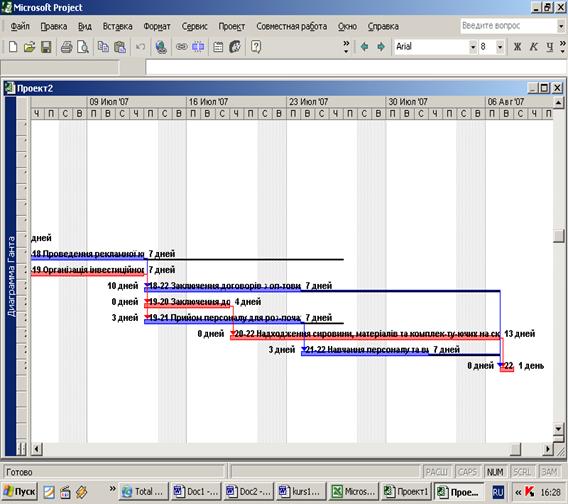Open Print Preview icon

(x=83, y=47)
